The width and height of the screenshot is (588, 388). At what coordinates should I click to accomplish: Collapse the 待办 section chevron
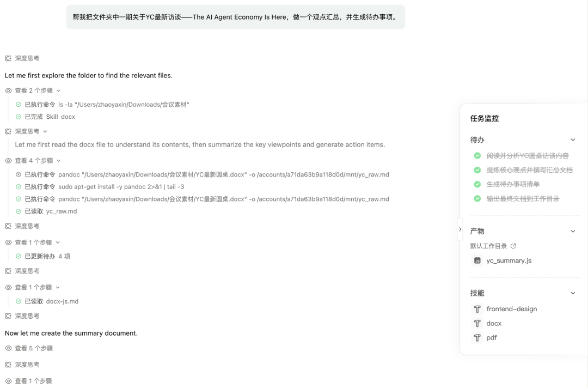[x=573, y=140]
